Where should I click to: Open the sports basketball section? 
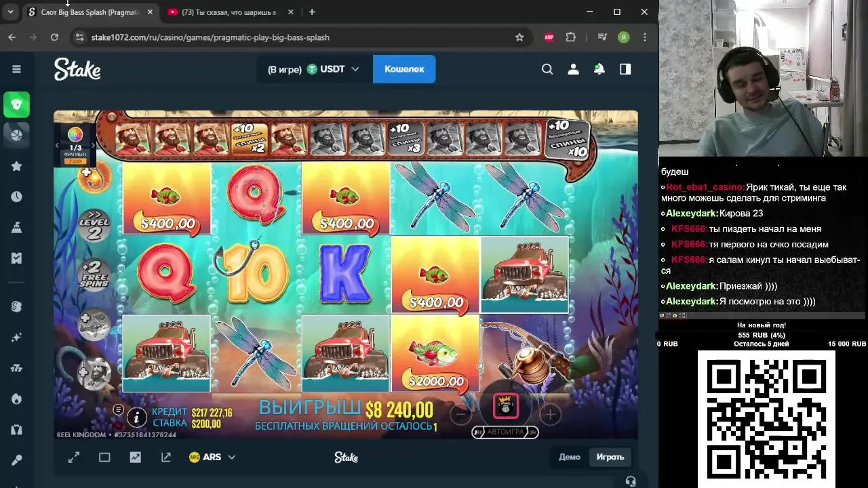pos(16,134)
